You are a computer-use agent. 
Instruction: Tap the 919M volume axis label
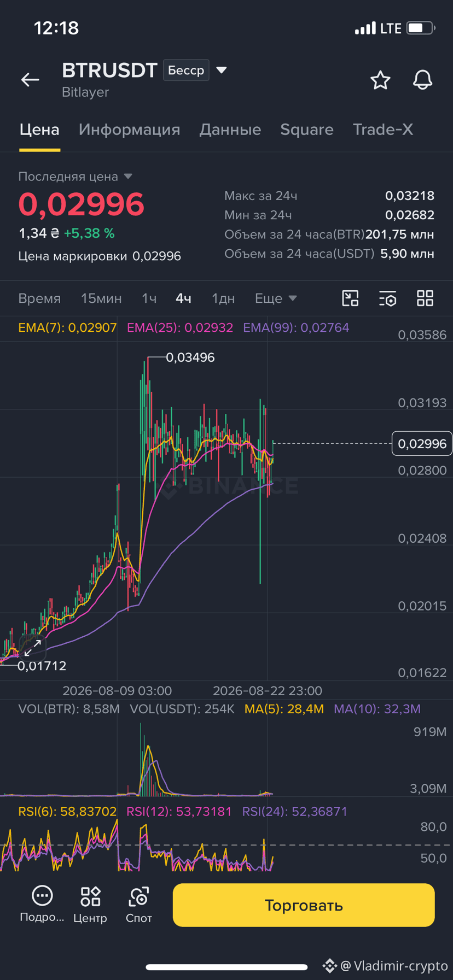pos(430,732)
